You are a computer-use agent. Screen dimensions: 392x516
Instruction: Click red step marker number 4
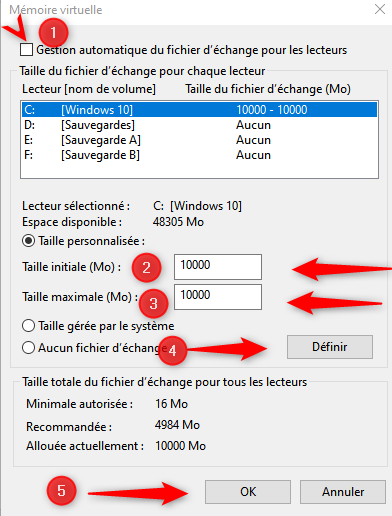point(172,351)
